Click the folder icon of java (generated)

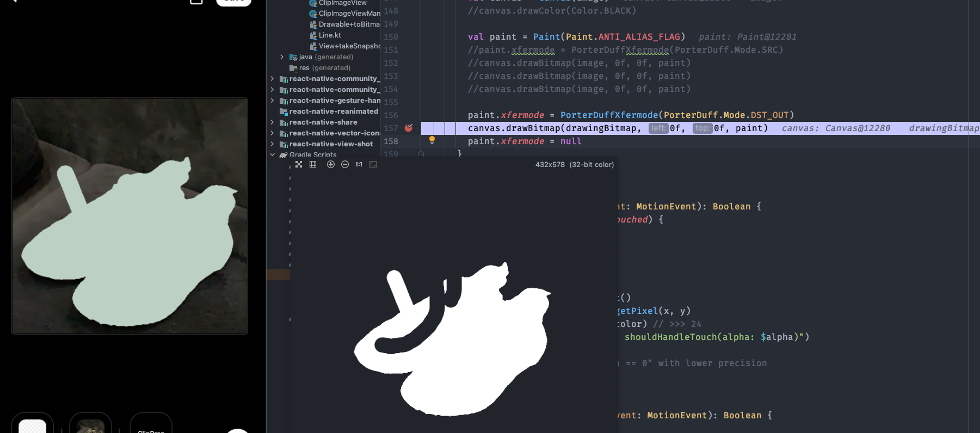pyautogui.click(x=293, y=57)
